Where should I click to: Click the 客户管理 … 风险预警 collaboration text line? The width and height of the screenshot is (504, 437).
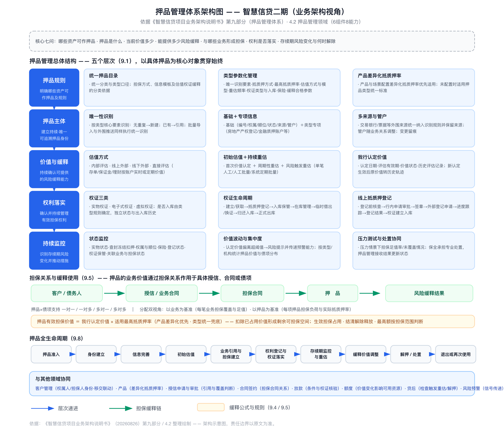point(269,388)
